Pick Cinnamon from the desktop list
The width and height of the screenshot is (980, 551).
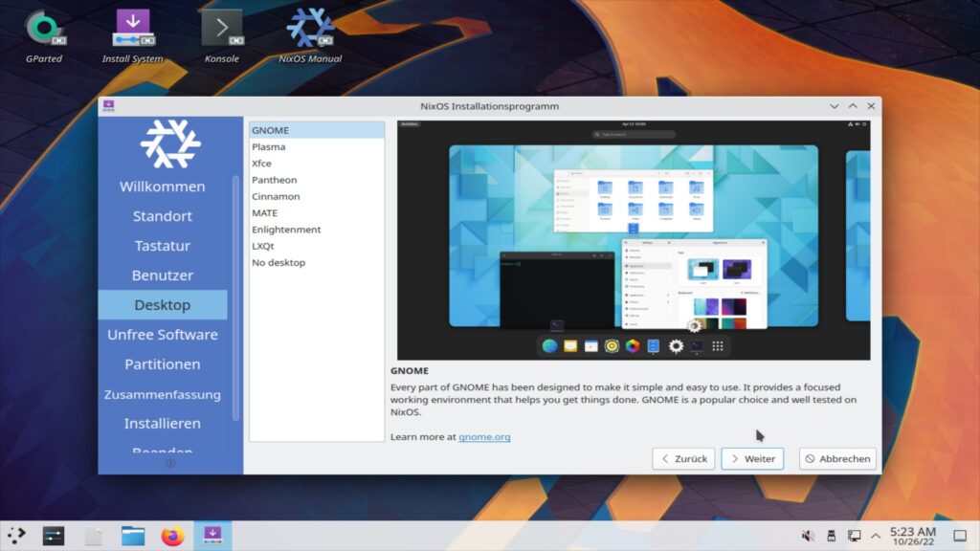click(x=317, y=196)
